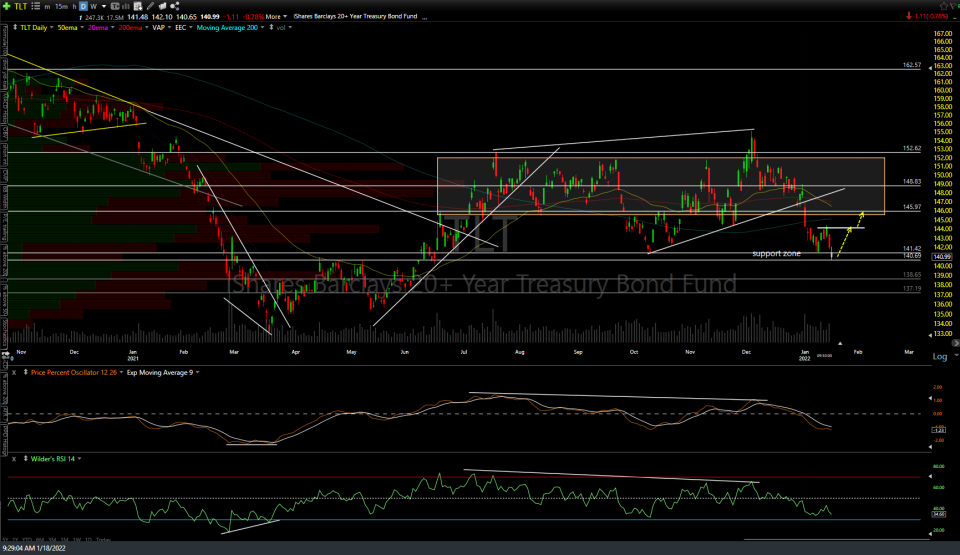Open the TLT Daily dropdown
The height and width of the screenshot is (555, 960).
[x=51, y=28]
